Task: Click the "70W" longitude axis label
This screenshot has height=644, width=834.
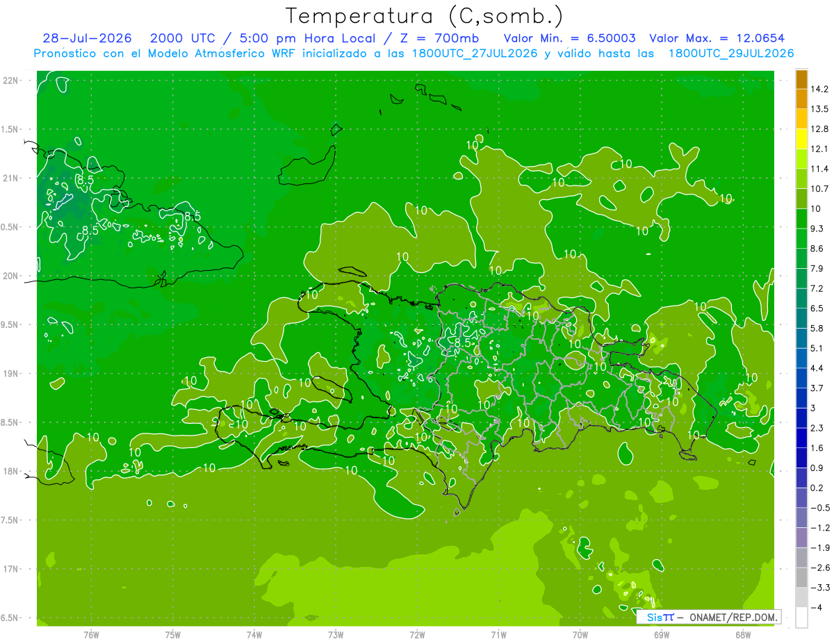Action: (x=580, y=635)
